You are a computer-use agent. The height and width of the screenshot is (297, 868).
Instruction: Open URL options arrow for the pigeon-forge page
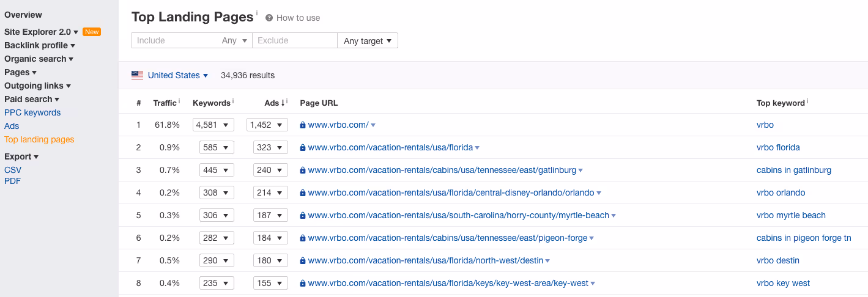pyautogui.click(x=592, y=238)
